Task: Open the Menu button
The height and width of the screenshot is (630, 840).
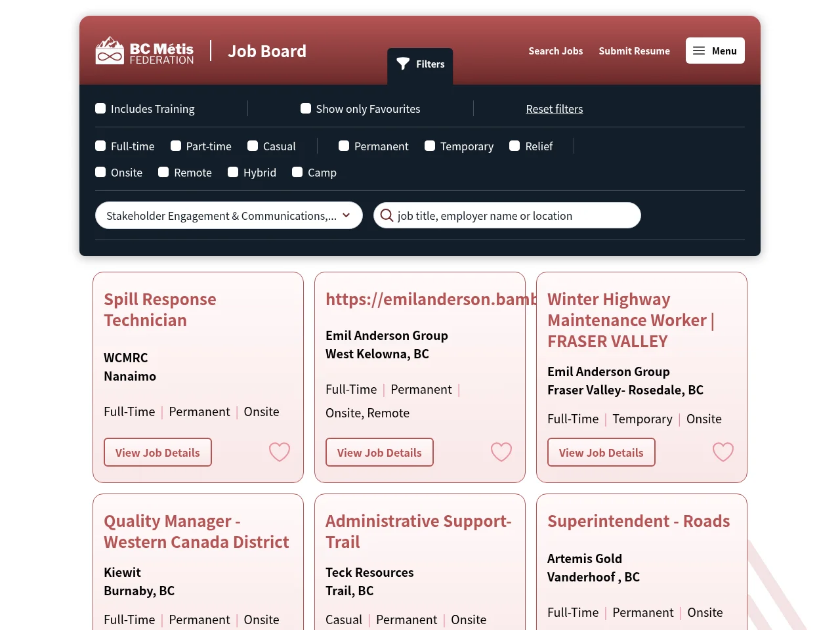Action: [715, 51]
